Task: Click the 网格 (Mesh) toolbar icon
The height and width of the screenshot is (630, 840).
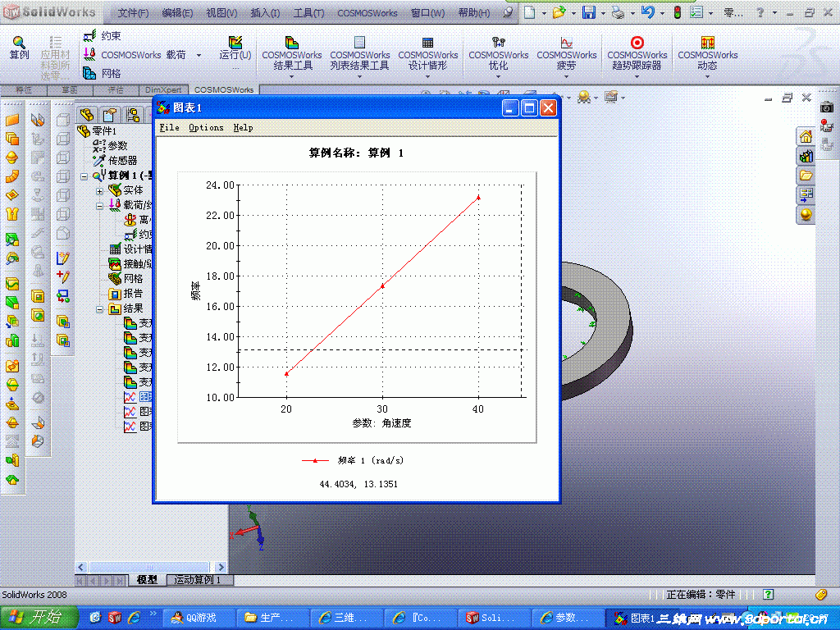Action: click(x=89, y=73)
